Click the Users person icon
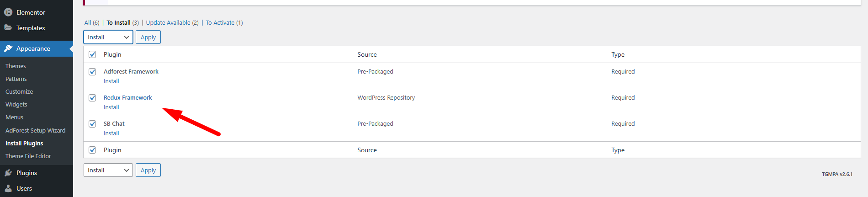Image resolution: width=868 pixels, height=197 pixels. 8,188
